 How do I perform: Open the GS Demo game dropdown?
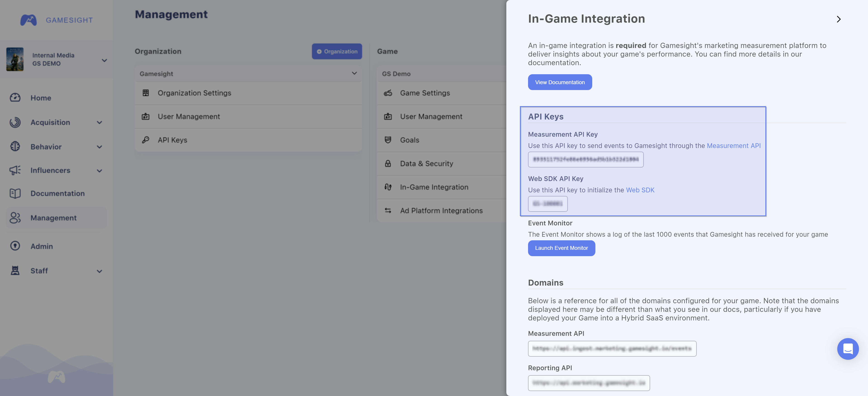[441, 74]
